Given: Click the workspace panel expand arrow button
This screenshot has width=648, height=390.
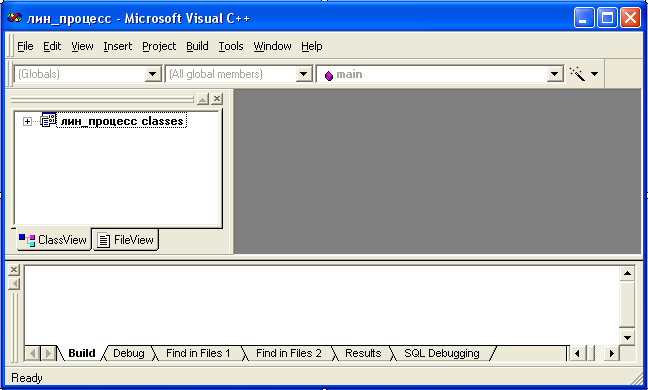Looking at the screenshot, I should [203, 99].
